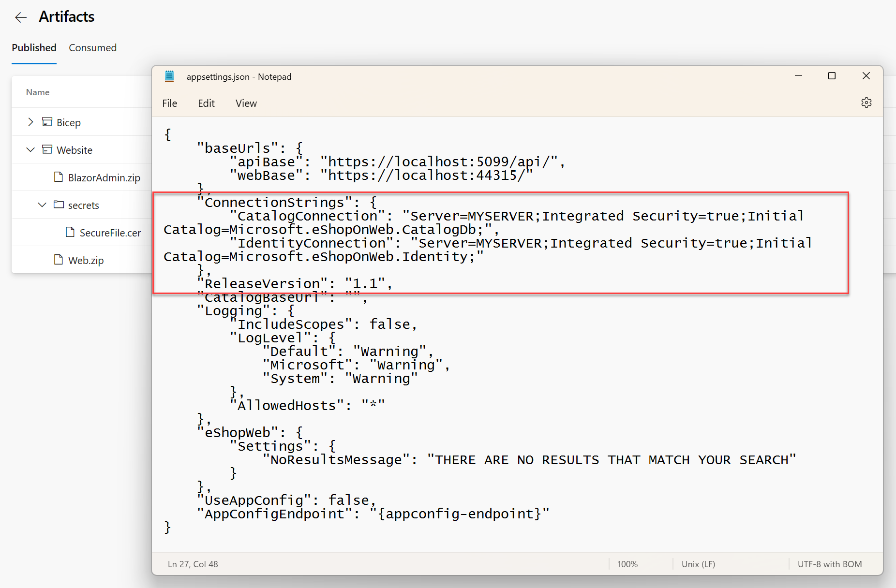Switch to the Published tab
896x588 pixels.
34,47
